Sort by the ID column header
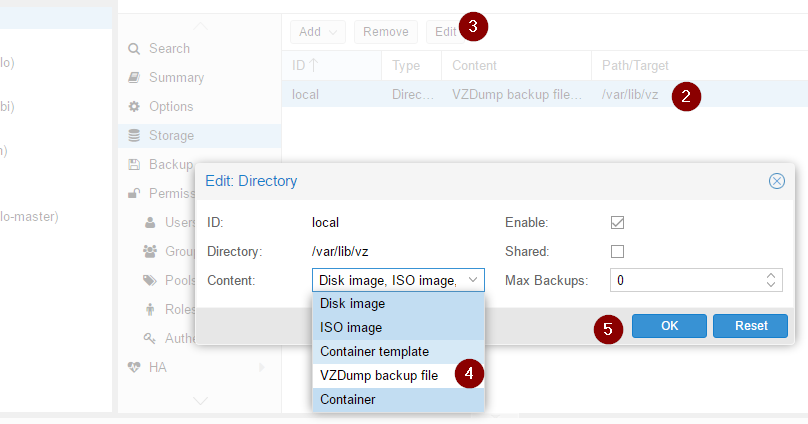The height and width of the screenshot is (424, 808). point(331,65)
